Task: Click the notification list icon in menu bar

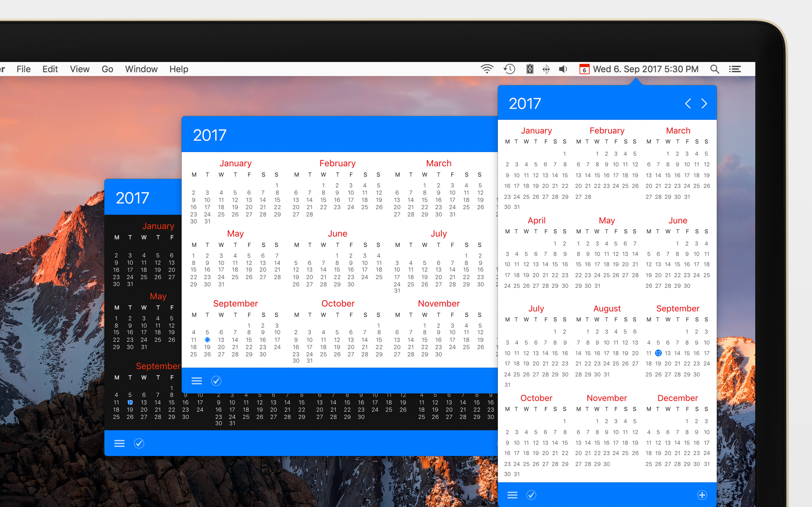Action: [735, 70]
